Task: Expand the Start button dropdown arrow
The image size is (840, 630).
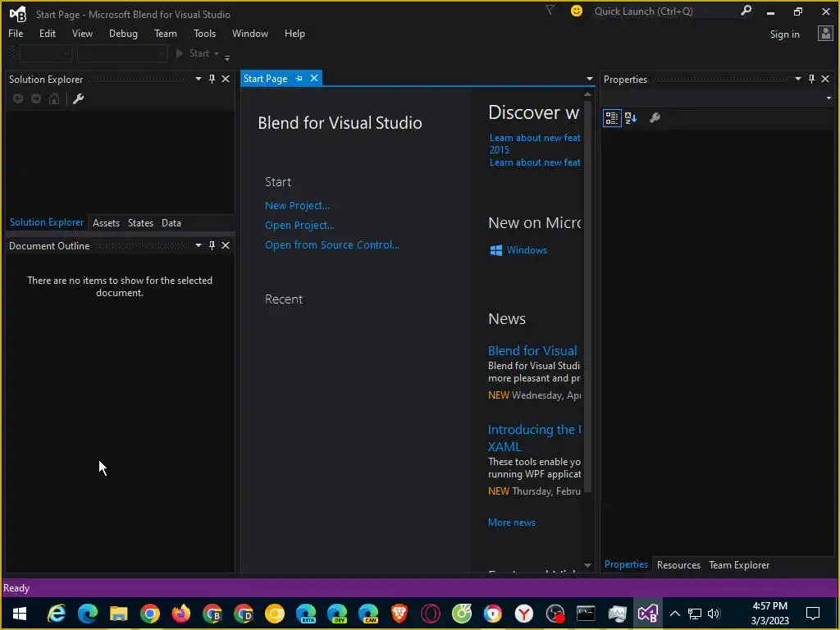Action: pyautogui.click(x=217, y=53)
